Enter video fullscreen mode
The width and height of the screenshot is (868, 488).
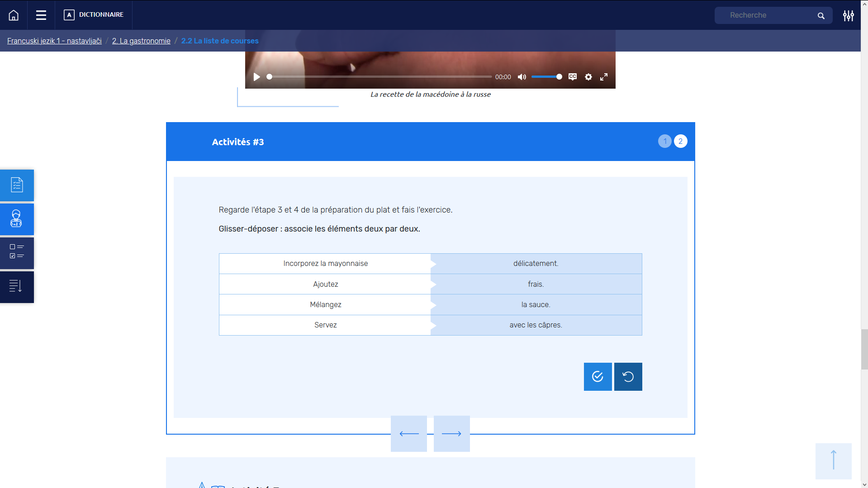click(604, 77)
